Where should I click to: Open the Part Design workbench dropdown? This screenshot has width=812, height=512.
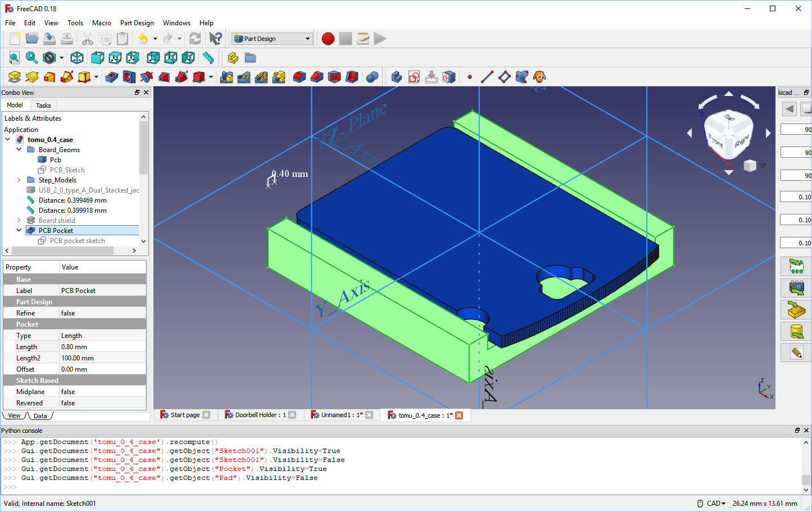pos(272,39)
